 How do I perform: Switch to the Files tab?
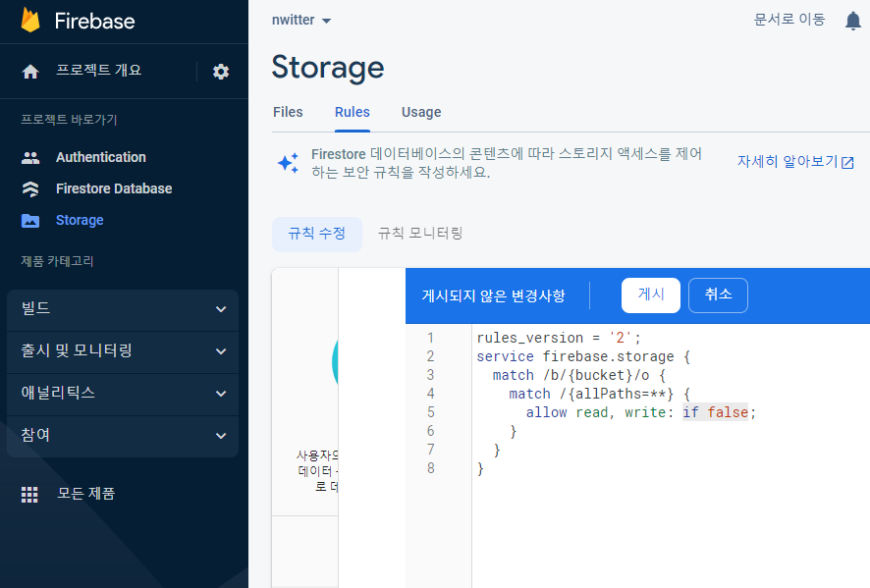pos(288,112)
